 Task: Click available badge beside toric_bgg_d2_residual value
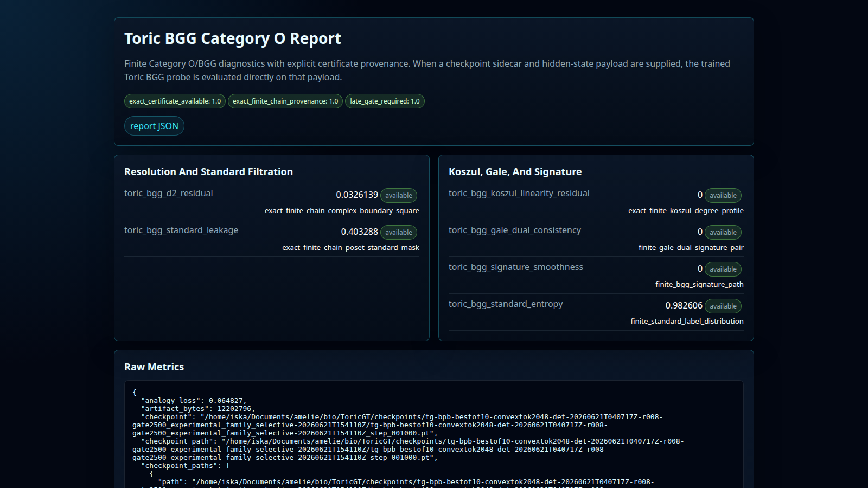pos(399,195)
